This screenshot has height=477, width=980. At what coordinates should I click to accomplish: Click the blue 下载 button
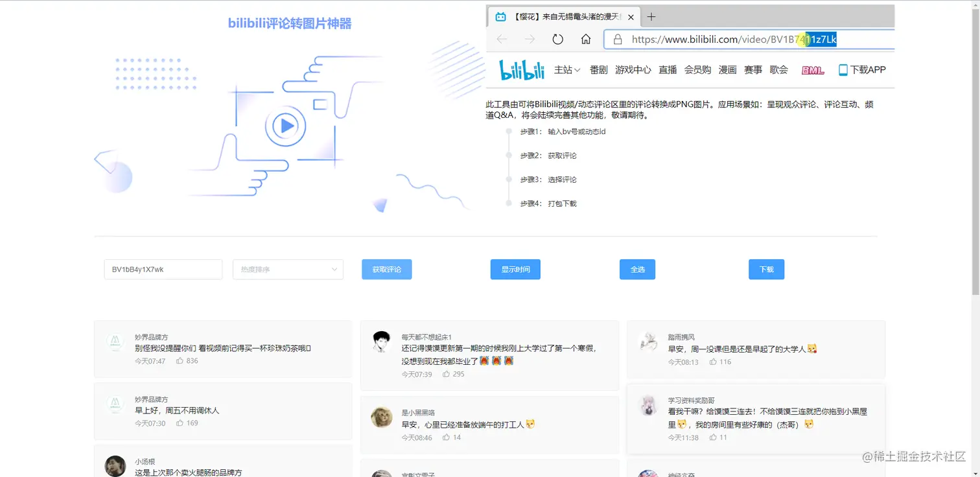[767, 270]
